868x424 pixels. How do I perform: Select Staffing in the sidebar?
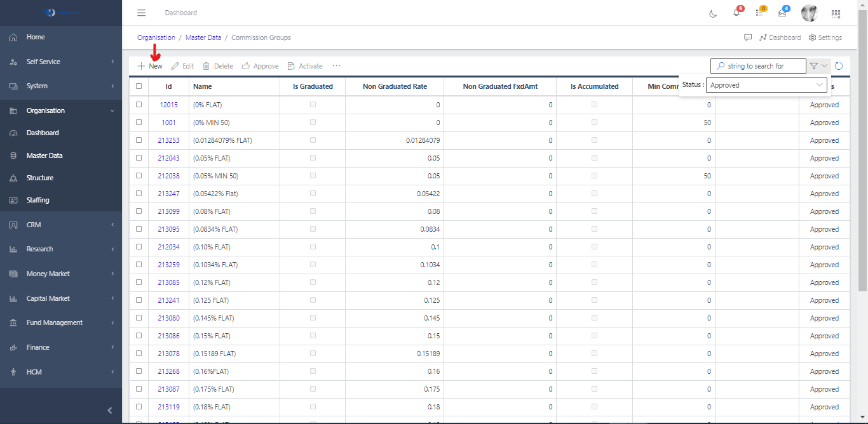pos(37,200)
